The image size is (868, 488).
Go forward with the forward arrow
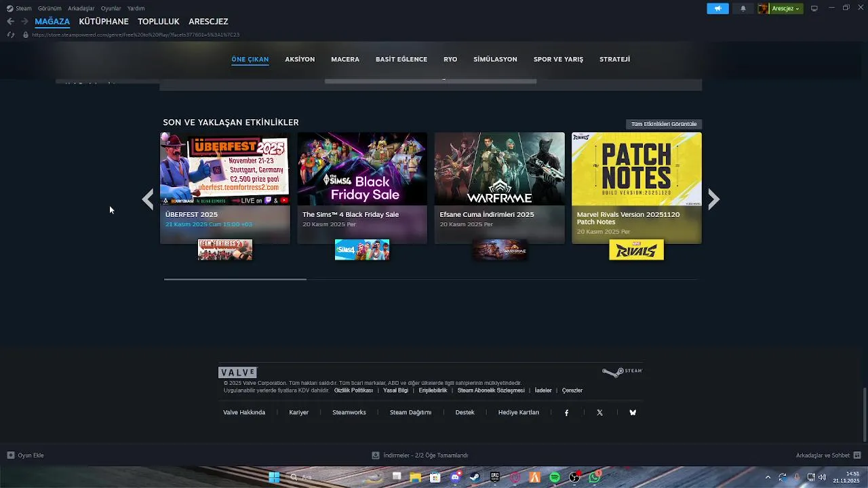[25, 22]
